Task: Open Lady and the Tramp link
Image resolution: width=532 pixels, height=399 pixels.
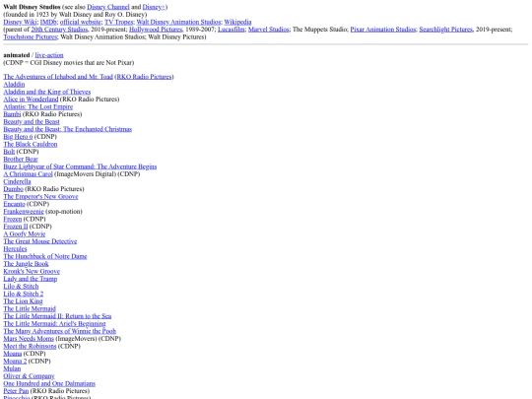Action: pyautogui.click(x=31, y=279)
